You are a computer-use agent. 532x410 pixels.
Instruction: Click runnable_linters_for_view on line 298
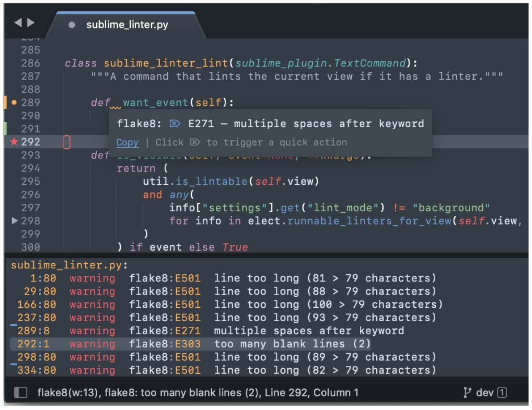pos(369,221)
